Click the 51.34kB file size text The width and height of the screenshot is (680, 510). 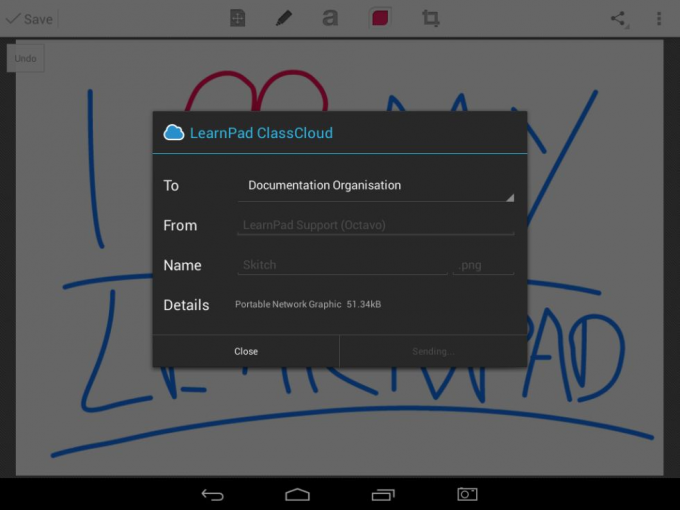364,304
